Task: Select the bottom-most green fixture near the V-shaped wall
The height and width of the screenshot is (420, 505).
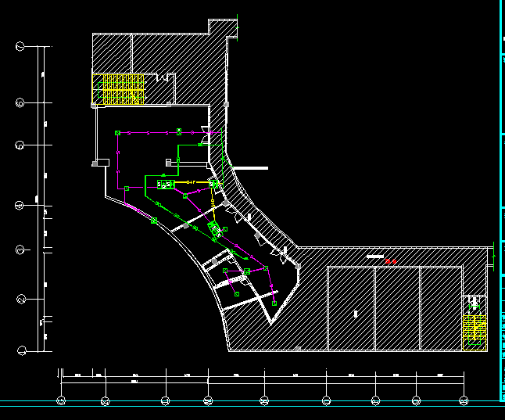Action: click(274, 303)
